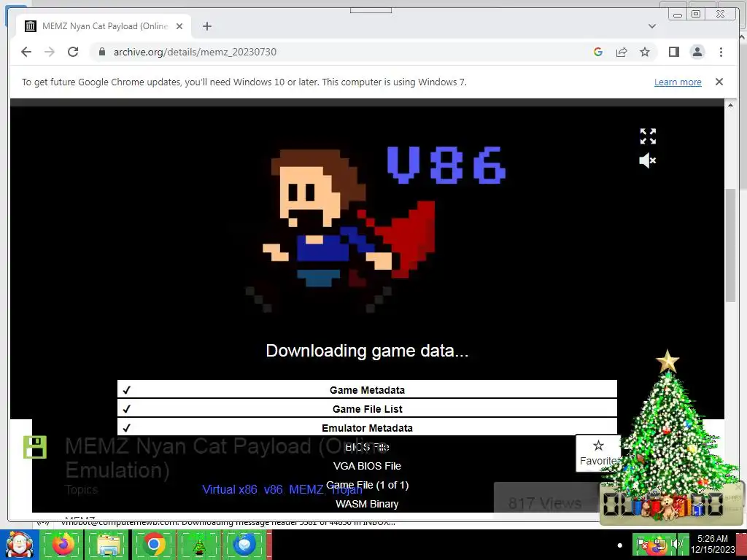747x560 pixels.
Task: Open Thunderbird from the taskbar
Action: pos(244,545)
